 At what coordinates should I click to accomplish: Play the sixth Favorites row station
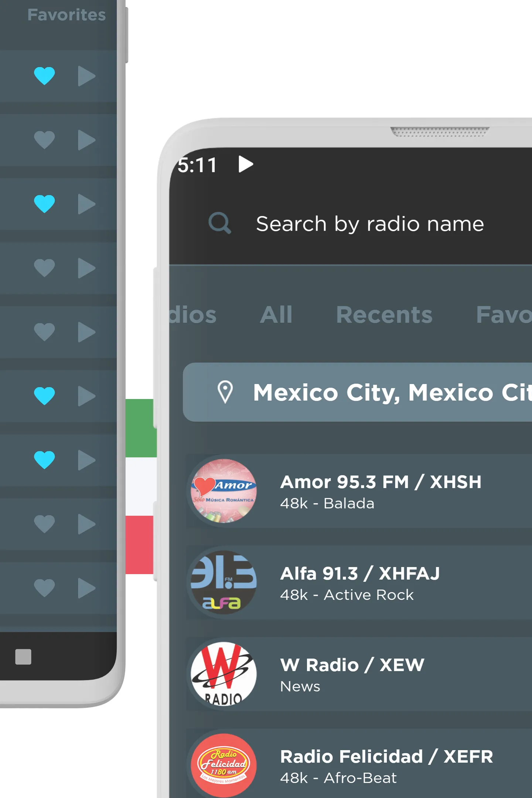click(x=87, y=396)
